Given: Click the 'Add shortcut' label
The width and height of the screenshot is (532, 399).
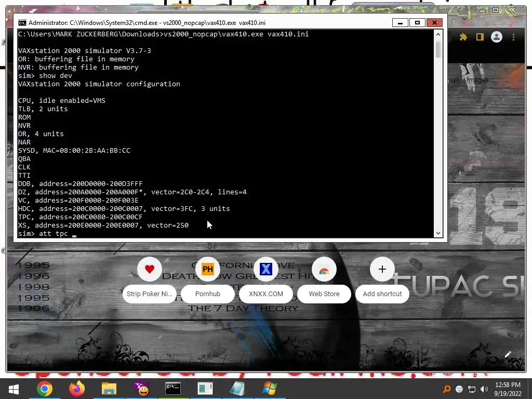Looking at the screenshot, I should (382, 294).
